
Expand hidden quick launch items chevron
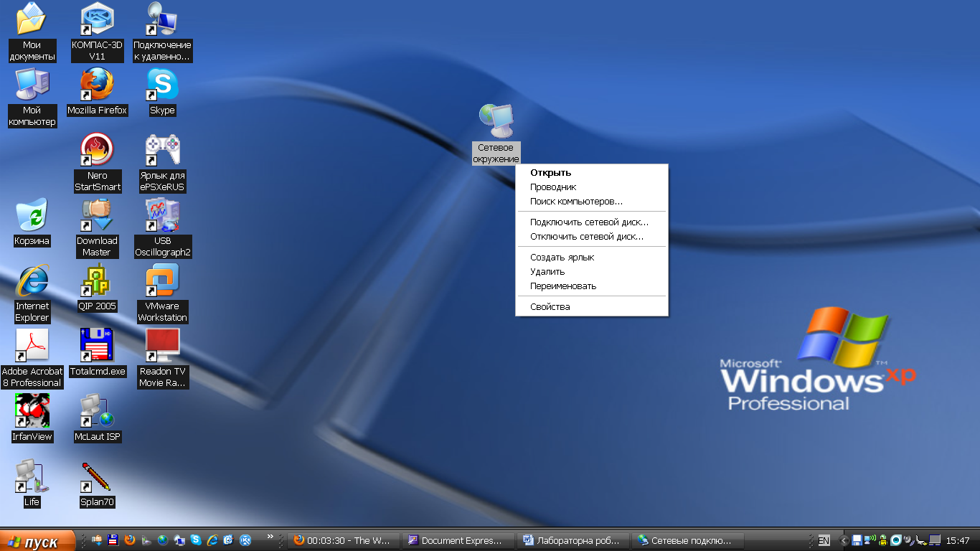coord(270,537)
